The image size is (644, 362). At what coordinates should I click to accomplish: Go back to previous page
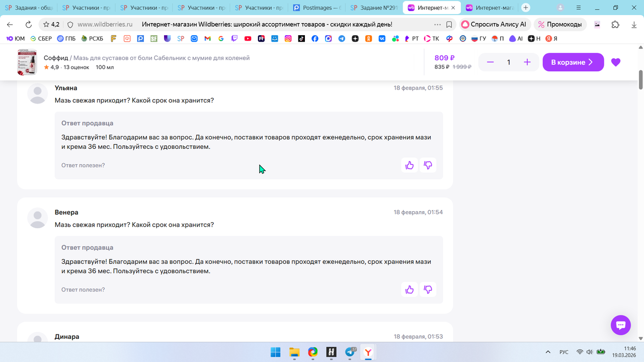pyautogui.click(x=10, y=24)
